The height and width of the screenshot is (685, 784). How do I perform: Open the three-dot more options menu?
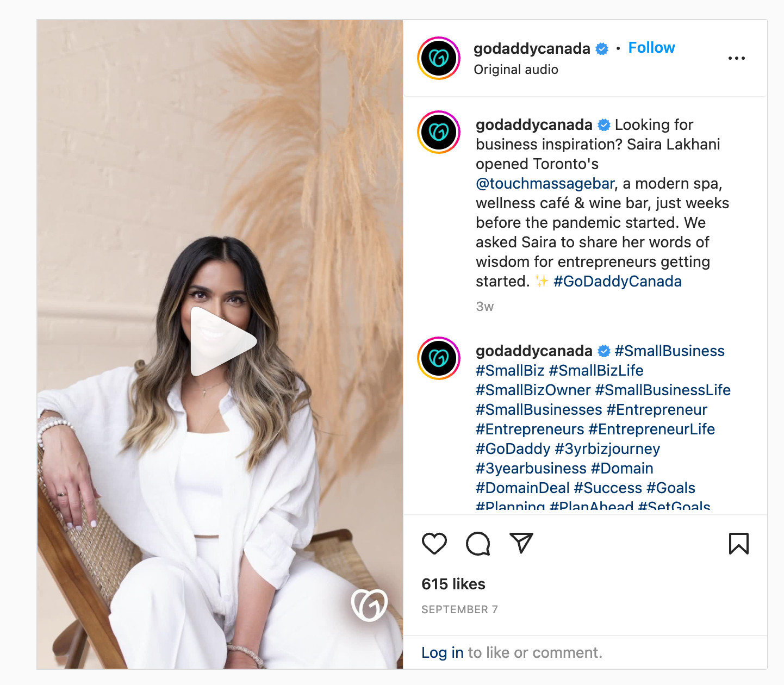coord(737,58)
